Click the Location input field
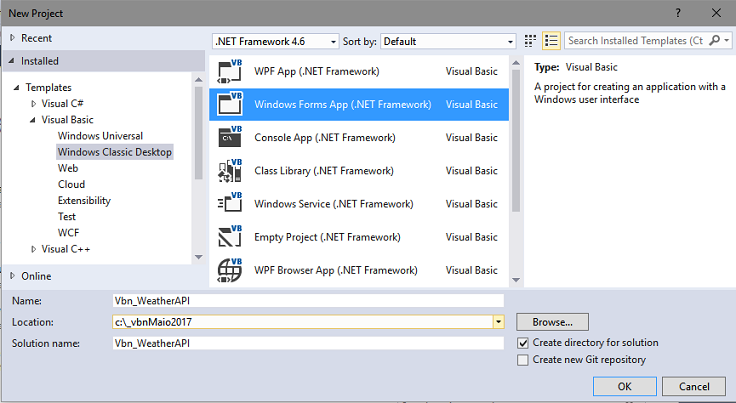Image resolution: width=736 pixels, height=403 pixels. [303, 322]
